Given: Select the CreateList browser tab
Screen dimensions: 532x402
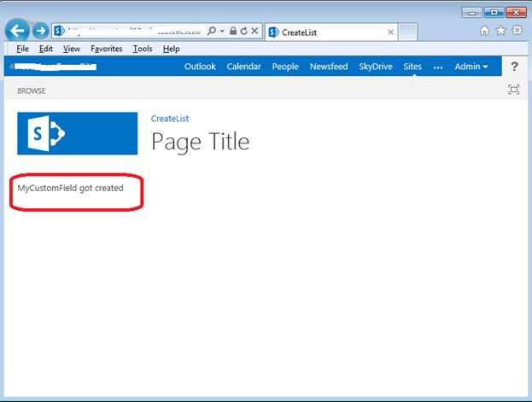Looking at the screenshot, I should tap(330, 32).
